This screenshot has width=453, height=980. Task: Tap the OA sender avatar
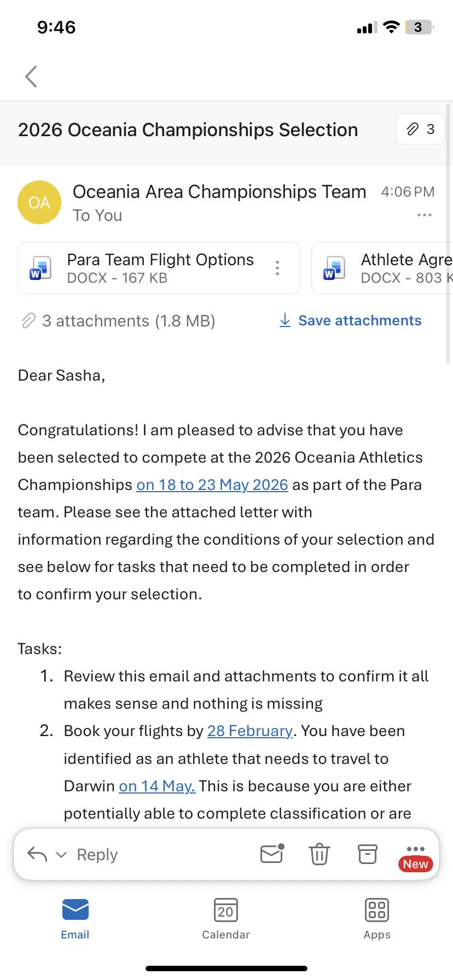39,202
